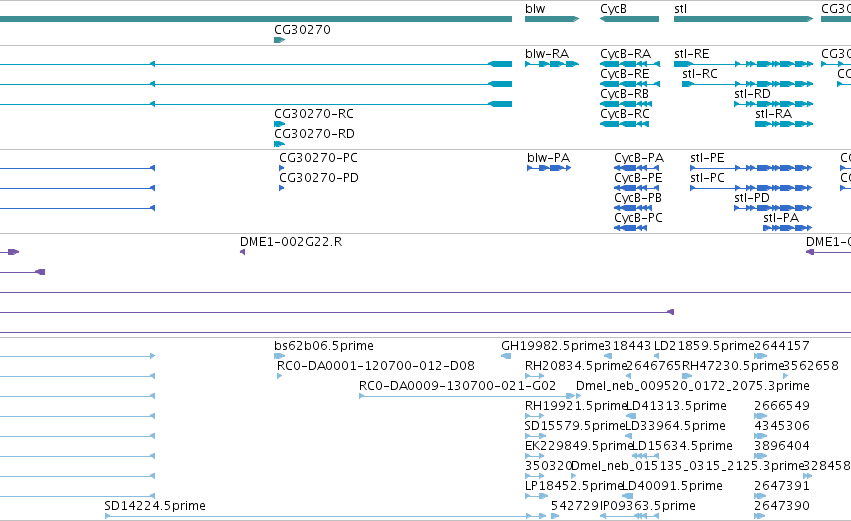
Task: Select the SD15579.5prime EST label
Action: pyautogui.click(x=575, y=426)
